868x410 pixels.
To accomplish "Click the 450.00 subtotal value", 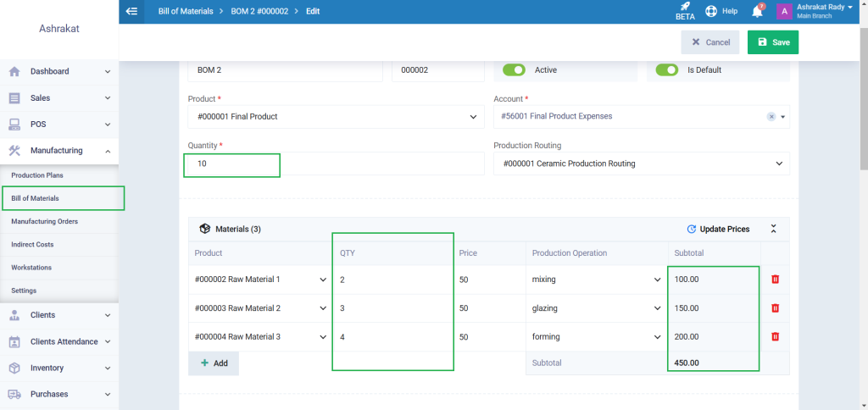I will [687, 363].
